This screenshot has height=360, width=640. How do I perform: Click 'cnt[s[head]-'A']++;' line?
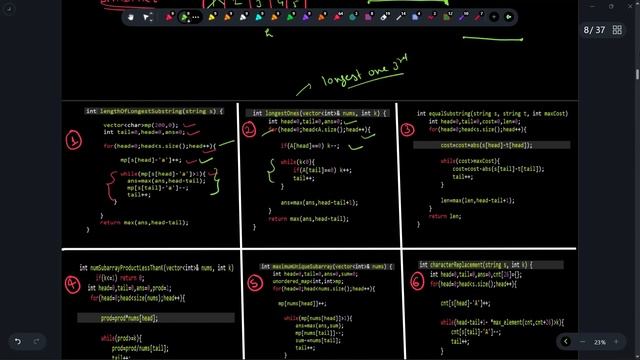point(465,303)
